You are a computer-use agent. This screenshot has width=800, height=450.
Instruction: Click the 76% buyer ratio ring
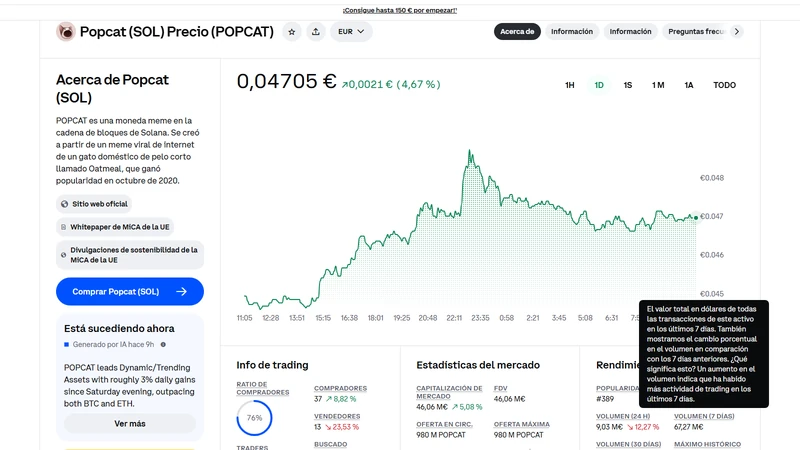click(254, 418)
